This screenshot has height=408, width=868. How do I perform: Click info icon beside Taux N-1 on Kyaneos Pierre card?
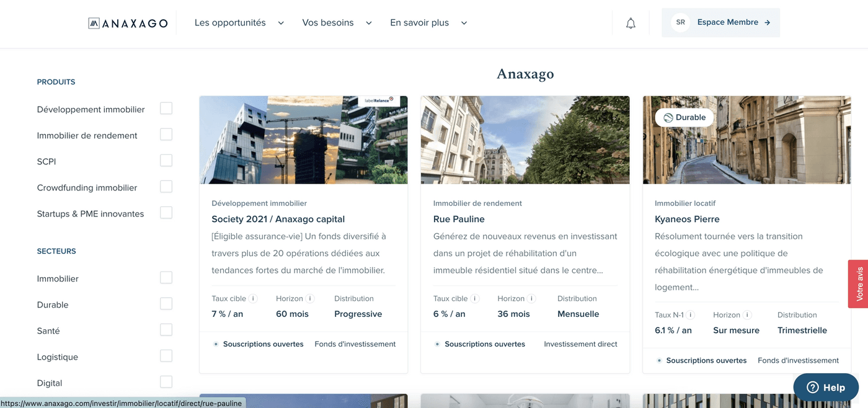691,315
